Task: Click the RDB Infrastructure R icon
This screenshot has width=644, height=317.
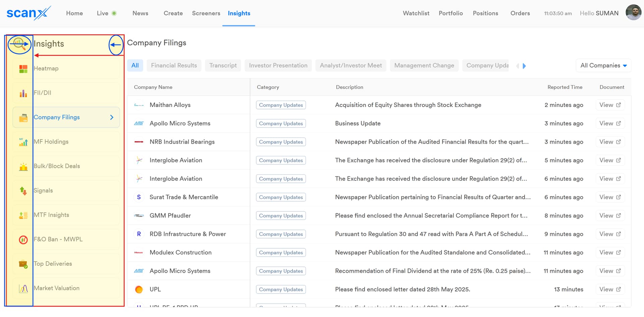Action: point(139,234)
